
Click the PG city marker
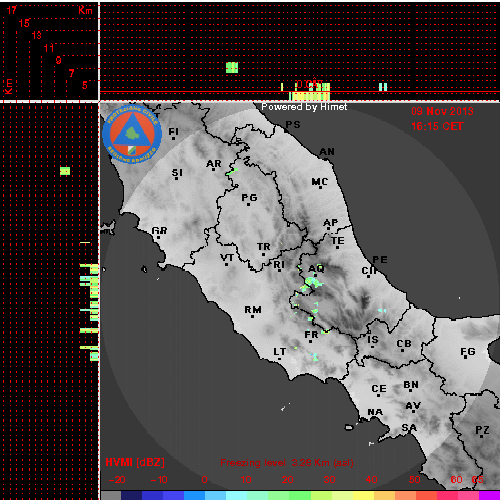coord(249,204)
